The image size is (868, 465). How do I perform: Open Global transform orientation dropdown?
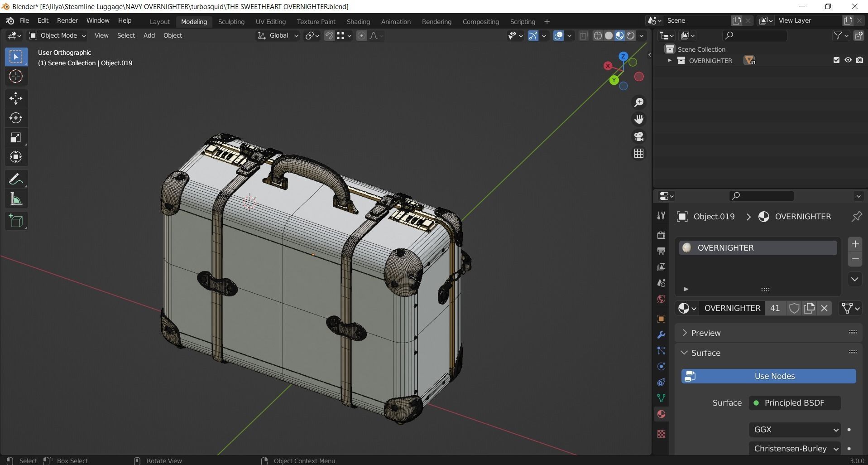click(278, 35)
